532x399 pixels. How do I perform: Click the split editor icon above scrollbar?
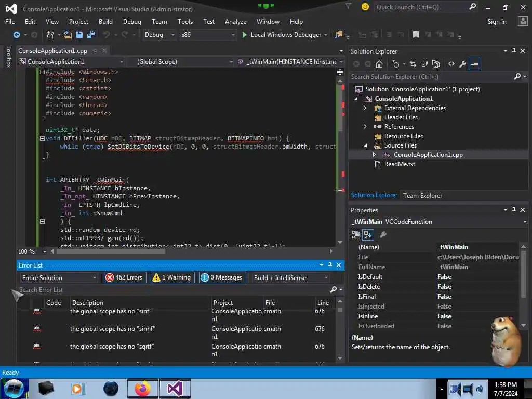point(340,72)
